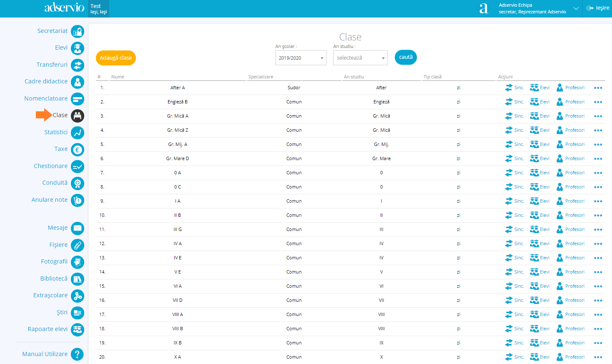Click the Test Iași school label
Screen dimensions: 612x364
[x=99, y=9]
